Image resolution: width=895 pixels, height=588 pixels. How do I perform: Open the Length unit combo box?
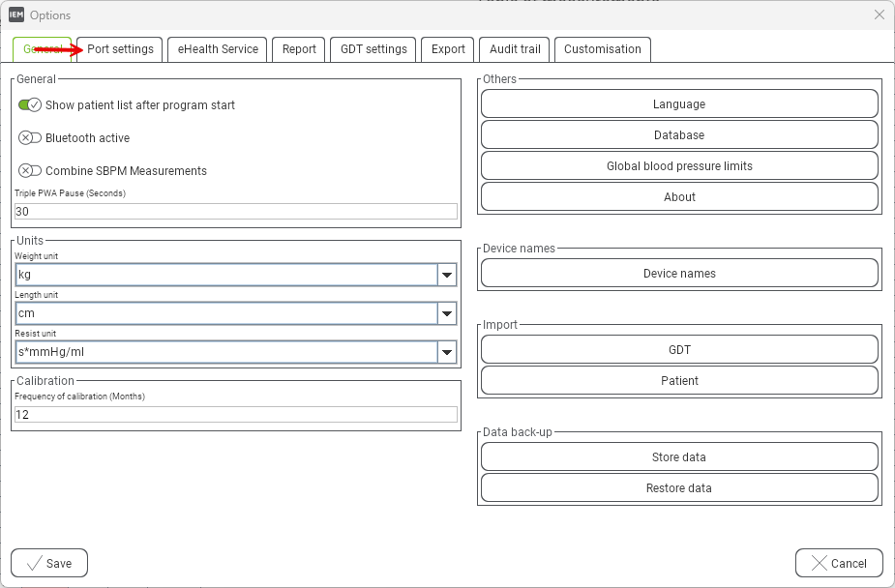point(446,314)
